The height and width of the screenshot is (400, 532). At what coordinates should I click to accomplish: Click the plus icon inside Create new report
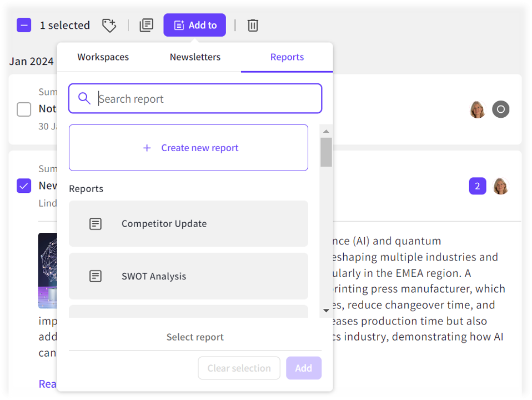click(x=147, y=148)
